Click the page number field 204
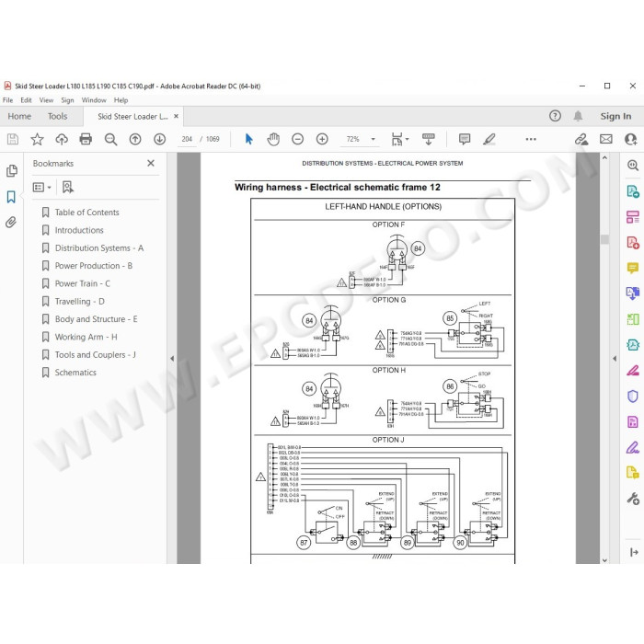Image resolution: width=644 pixels, height=644 pixels. point(187,139)
